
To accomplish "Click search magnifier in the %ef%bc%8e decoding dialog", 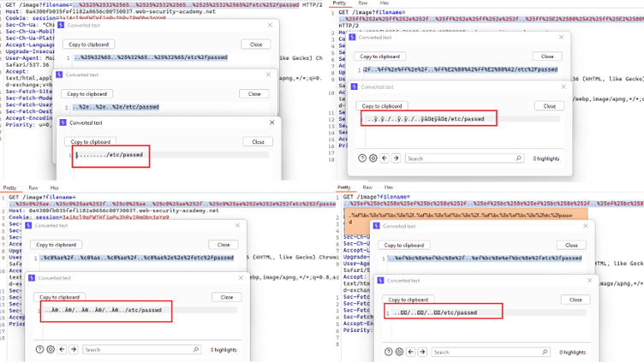I will 545,352.
